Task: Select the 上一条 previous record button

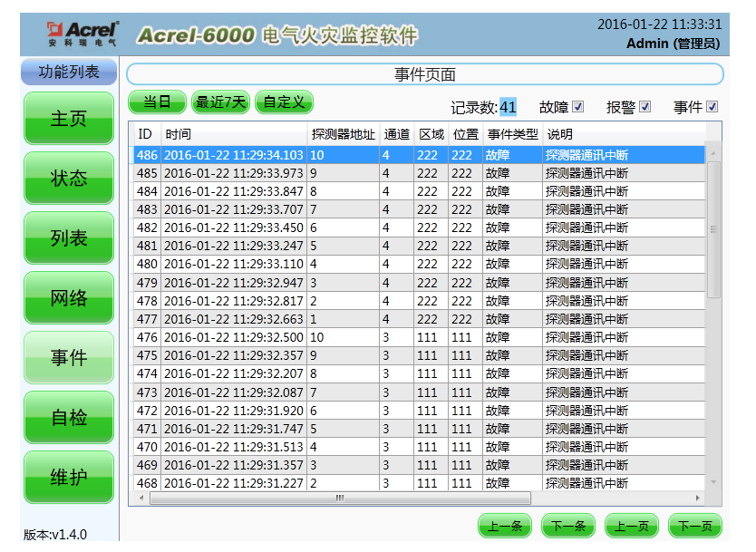Action: pos(505,526)
